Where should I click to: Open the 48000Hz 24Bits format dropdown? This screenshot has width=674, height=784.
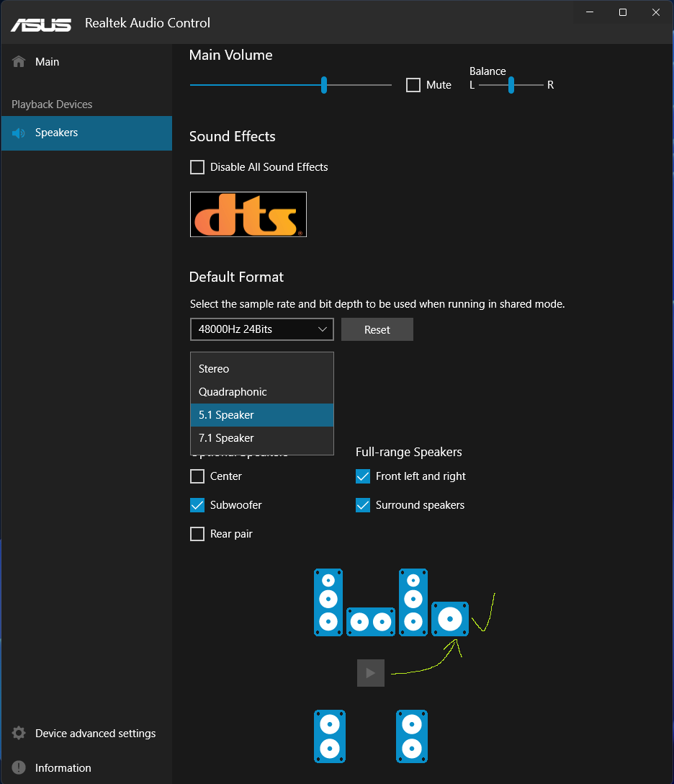coord(262,329)
